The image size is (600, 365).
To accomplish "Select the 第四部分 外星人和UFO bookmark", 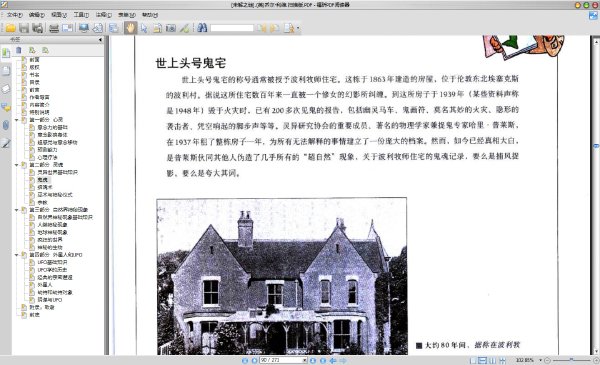I will (56, 255).
